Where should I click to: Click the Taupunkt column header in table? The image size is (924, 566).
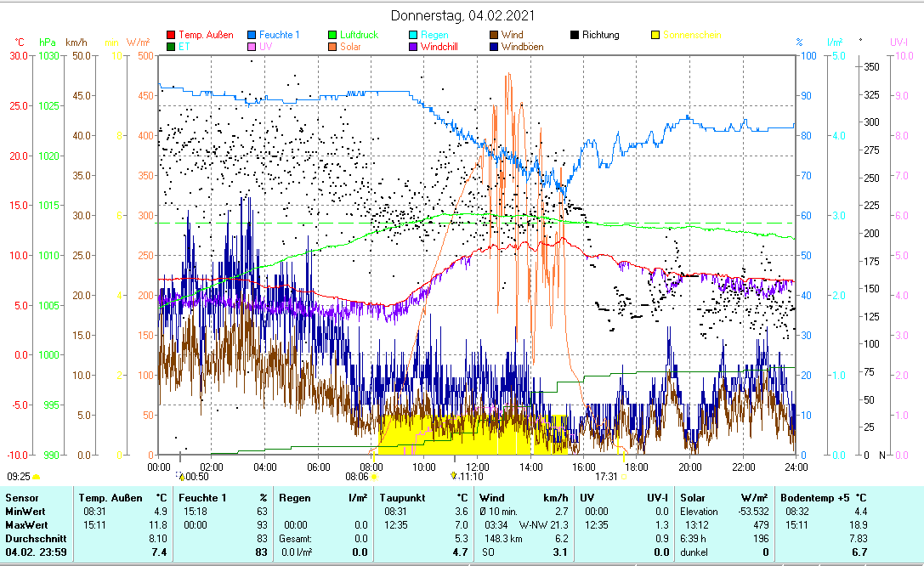click(400, 497)
